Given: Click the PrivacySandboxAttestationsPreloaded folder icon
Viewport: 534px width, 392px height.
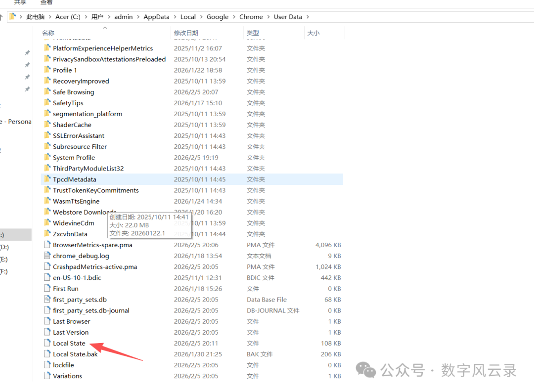Looking at the screenshot, I should pos(47,59).
